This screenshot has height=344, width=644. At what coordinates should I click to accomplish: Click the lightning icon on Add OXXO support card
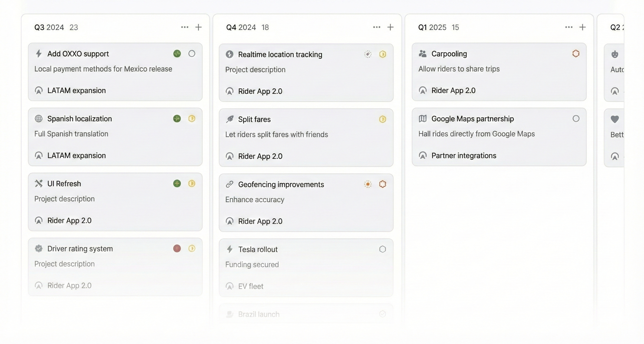pos(39,54)
